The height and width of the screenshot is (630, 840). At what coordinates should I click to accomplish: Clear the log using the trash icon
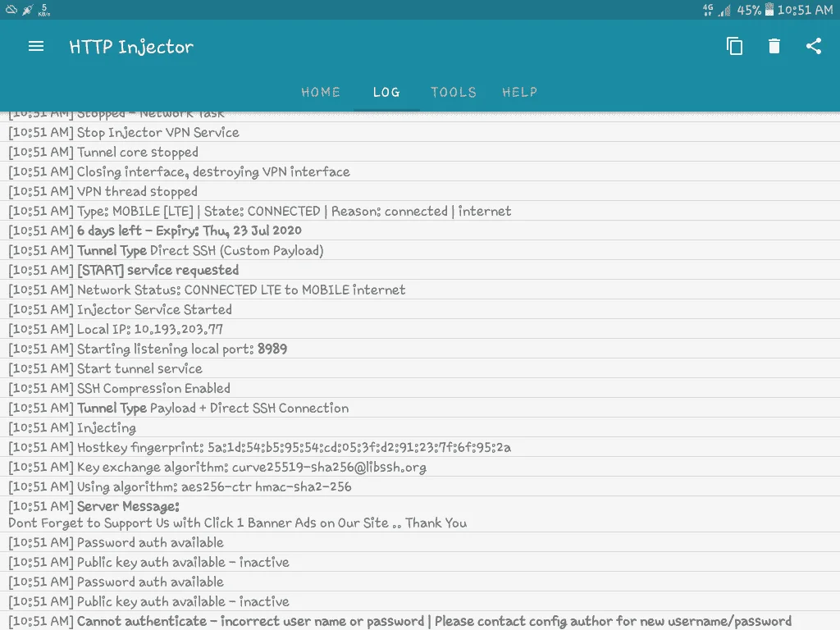(774, 47)
